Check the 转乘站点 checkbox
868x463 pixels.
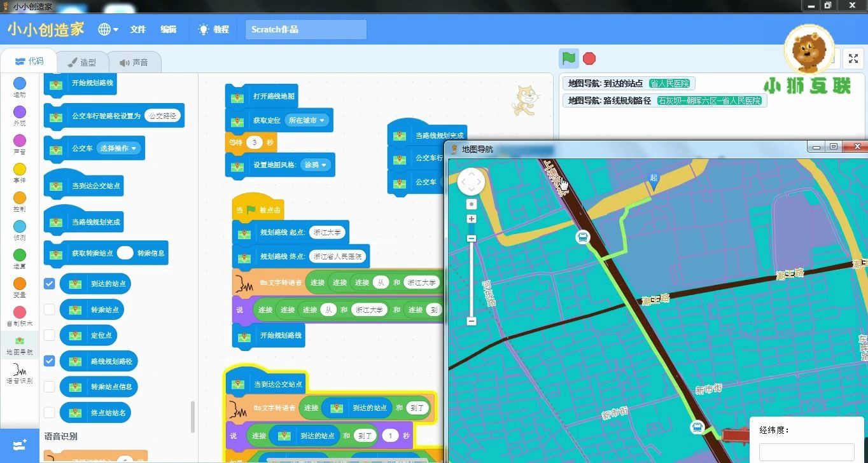pyautogui.click(x=49, y=310)
